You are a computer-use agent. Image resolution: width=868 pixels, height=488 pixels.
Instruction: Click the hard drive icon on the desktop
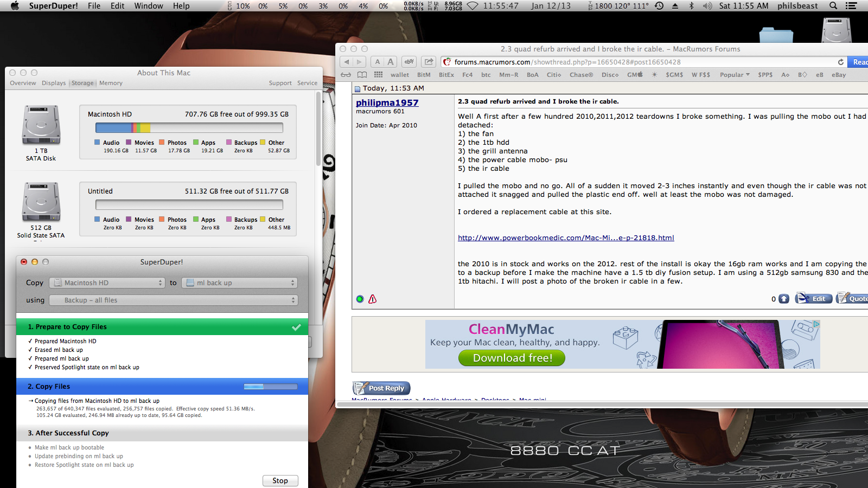click(837, 30)
